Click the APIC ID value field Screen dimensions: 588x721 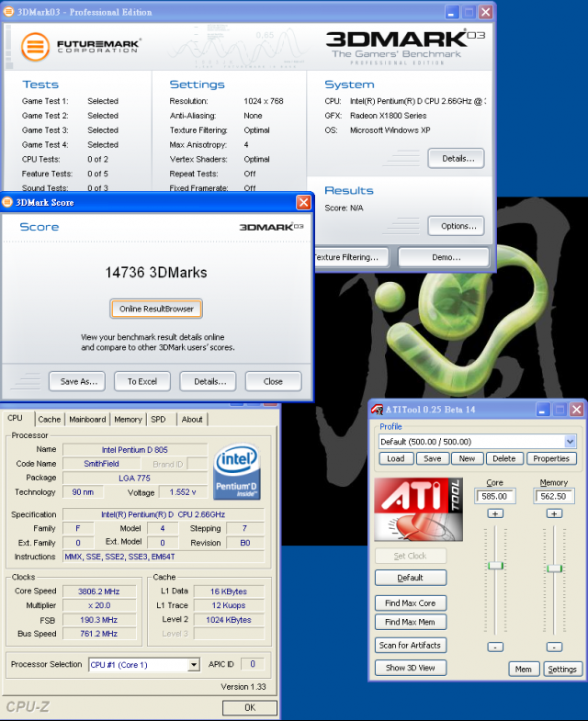[253, 663]
